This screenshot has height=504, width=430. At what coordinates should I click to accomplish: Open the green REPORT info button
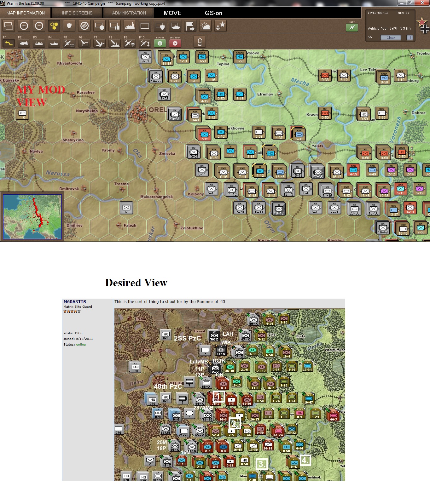[160, 43]
